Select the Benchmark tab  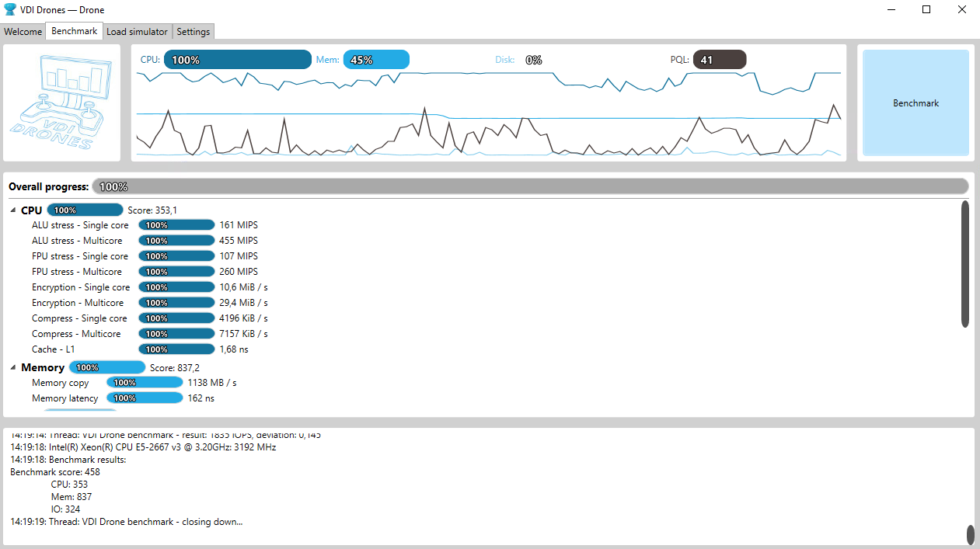[x=75, y=31]
